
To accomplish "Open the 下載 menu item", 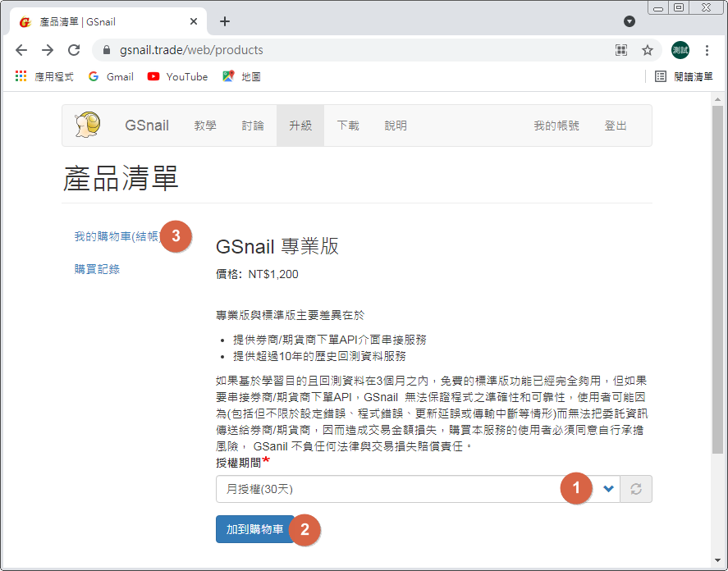I will click(x=348, y=126).
